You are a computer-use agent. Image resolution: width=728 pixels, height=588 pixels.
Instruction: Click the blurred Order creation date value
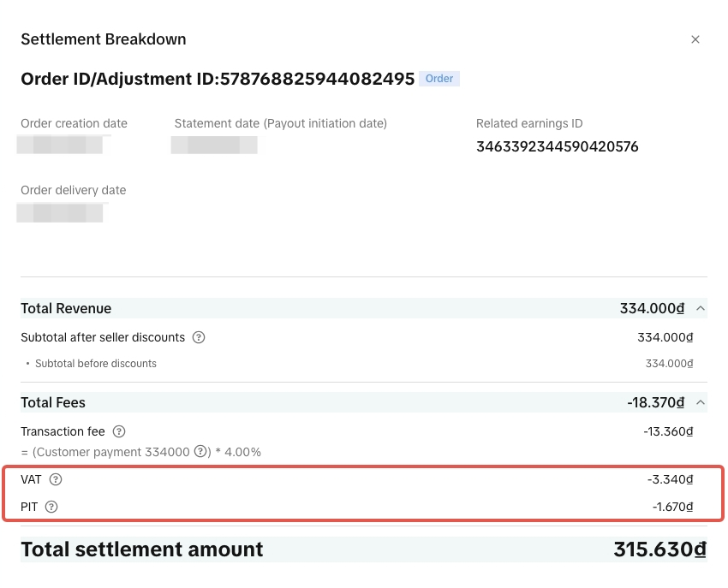point(60,144)
